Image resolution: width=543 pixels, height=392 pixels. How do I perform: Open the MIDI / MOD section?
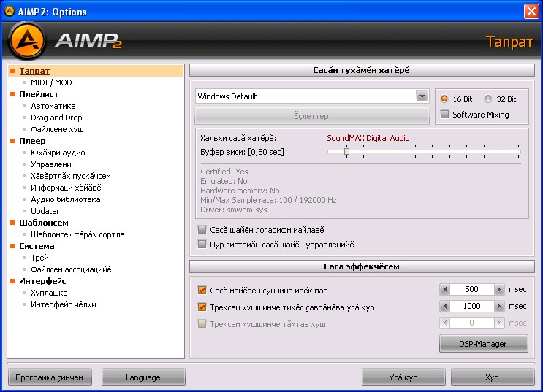tap(51, 82)
